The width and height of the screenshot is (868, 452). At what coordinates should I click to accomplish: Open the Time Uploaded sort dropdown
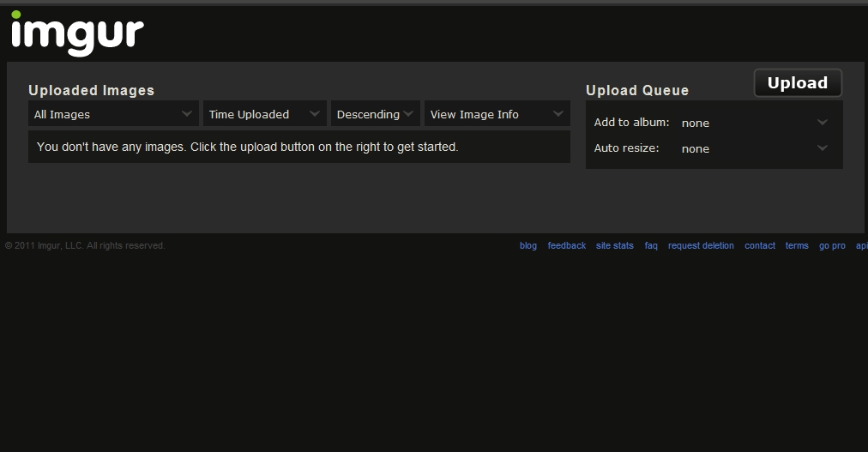coord(265,114)
